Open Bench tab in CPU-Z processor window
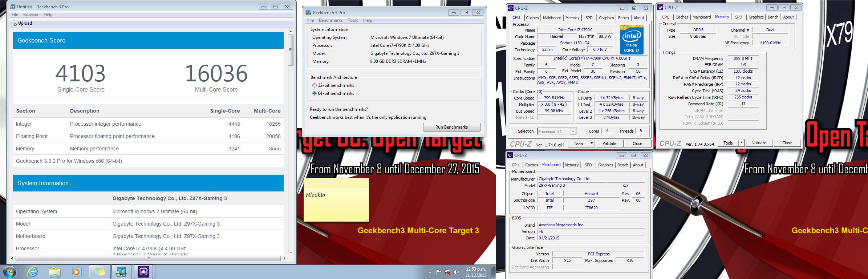 pos(623,18)
